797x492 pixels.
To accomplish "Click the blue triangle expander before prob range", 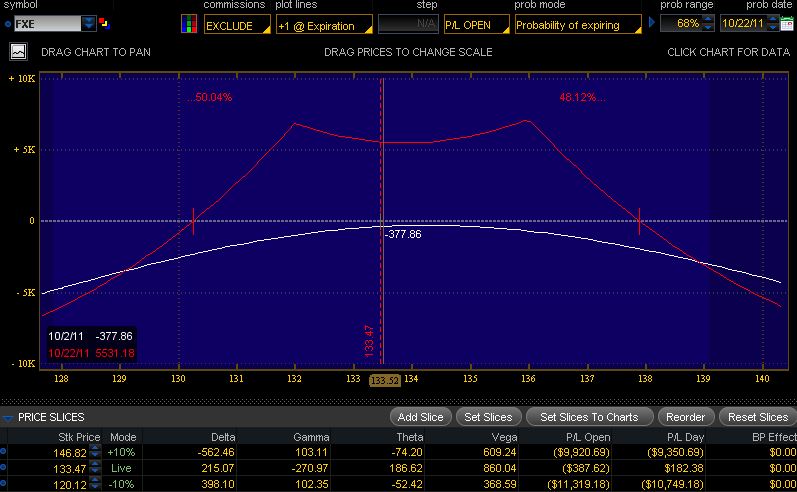I will [x=652, y=23].
